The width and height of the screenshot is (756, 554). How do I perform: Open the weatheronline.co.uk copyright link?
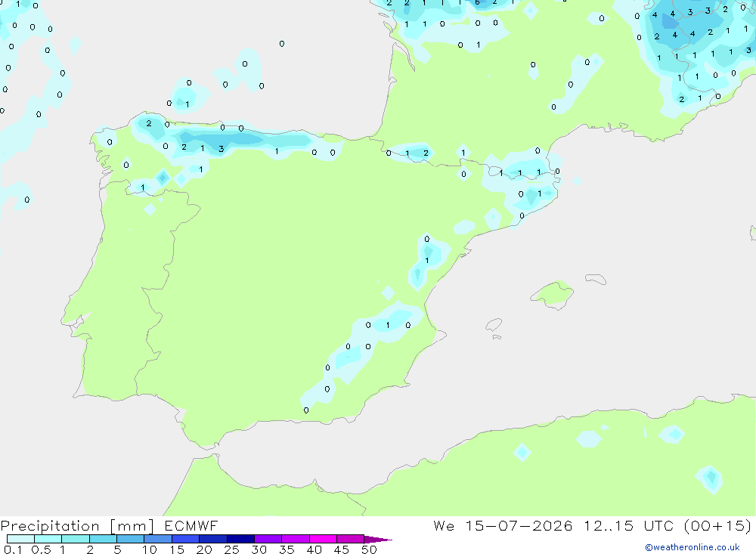(x=692, y=547)
